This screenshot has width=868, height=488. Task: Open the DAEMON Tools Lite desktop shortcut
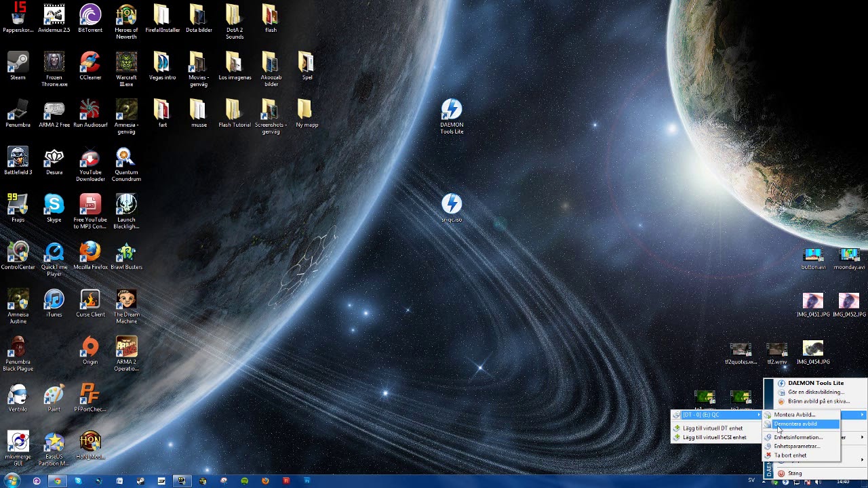(452, 116)
